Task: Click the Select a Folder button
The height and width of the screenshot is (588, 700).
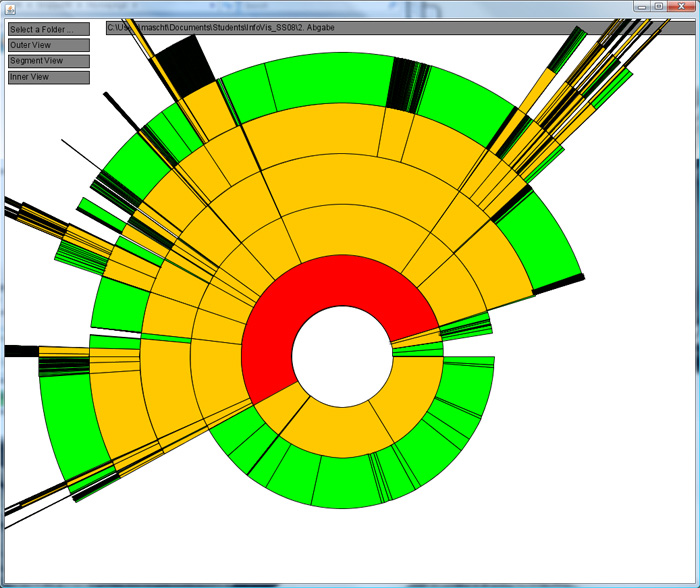Action: tap(49, 29)
